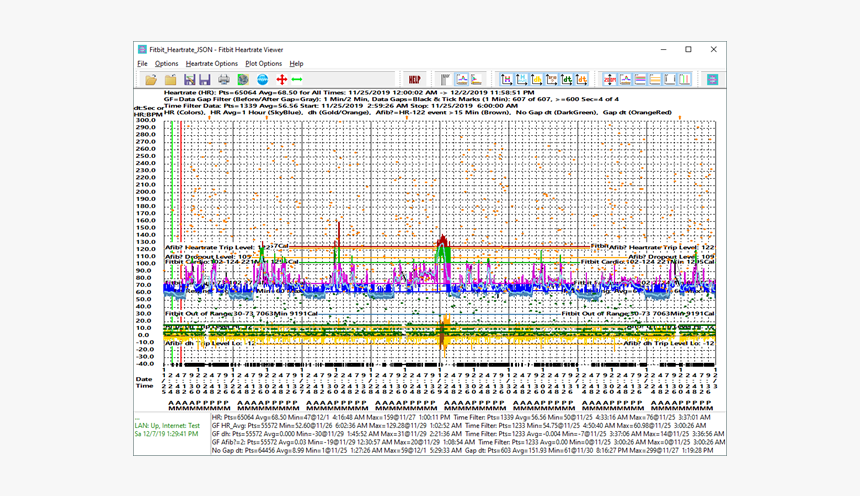Toggle the multicolored horizontal lines icon
The height and width of the screenshot is (496, 860).
click(x=640, y=80)
